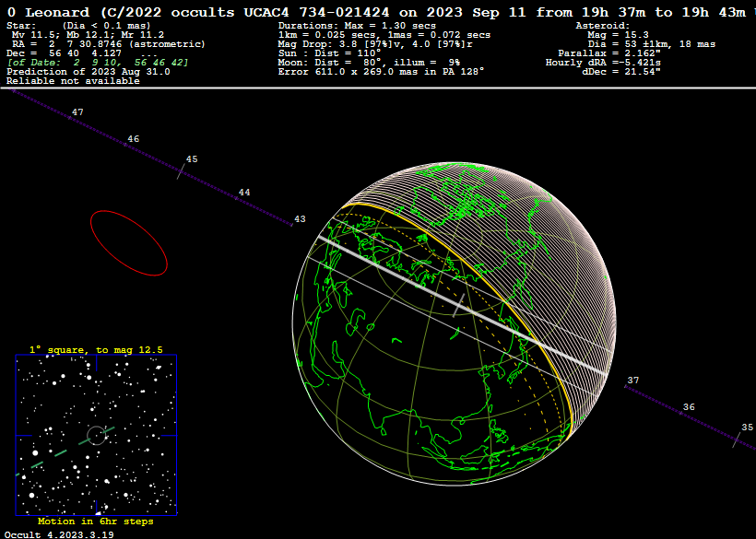Click the title text 'UCAC4 734-021424'

(320, 13)
